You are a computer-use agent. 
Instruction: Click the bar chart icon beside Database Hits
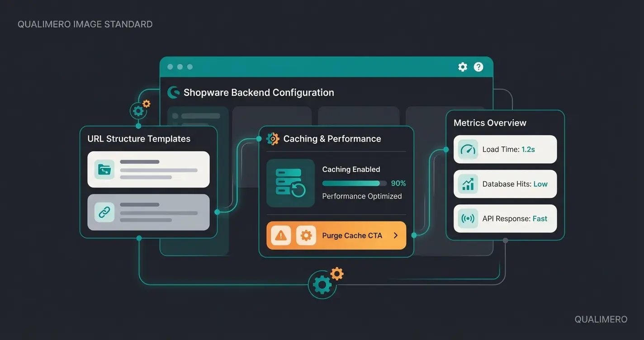[x=467, y=184]
